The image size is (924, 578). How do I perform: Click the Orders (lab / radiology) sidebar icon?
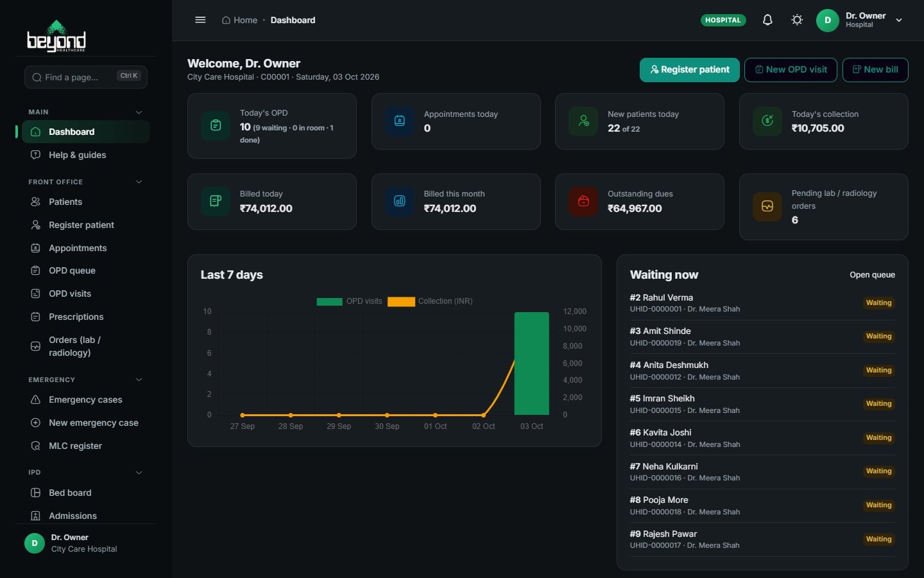(36, 346)
